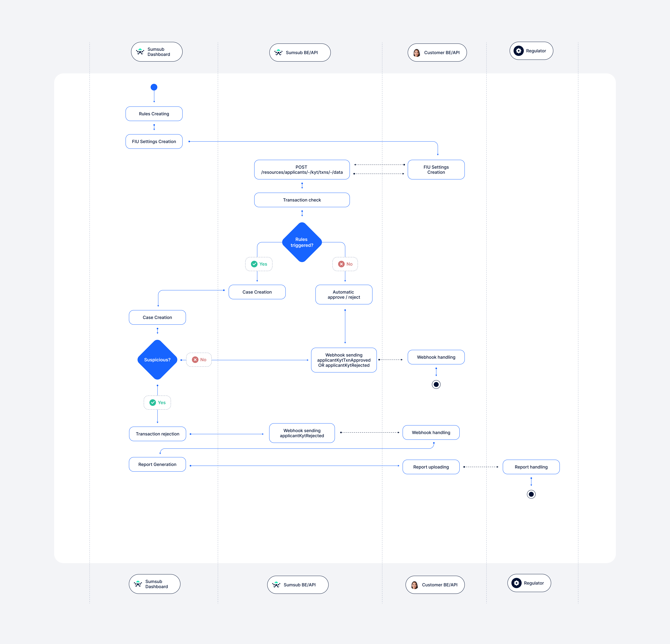Image resolution: width=670 pixels, height=644 pixels.
Task: Click the Rules triggered? decision diamond
Action: coord(302,242)
